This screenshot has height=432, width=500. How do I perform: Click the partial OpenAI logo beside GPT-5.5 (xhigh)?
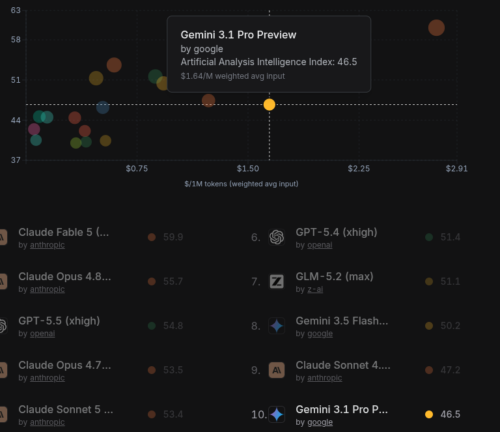click(3, 326)
